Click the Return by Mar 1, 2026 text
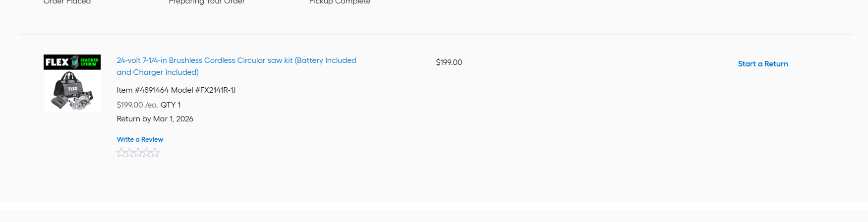This screenshot has height=222, width=868. (x=155, y=119)
